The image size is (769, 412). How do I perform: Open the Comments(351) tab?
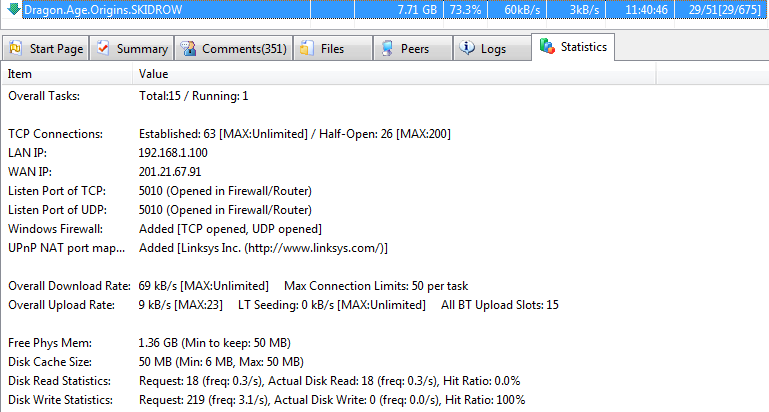[234, 49]
